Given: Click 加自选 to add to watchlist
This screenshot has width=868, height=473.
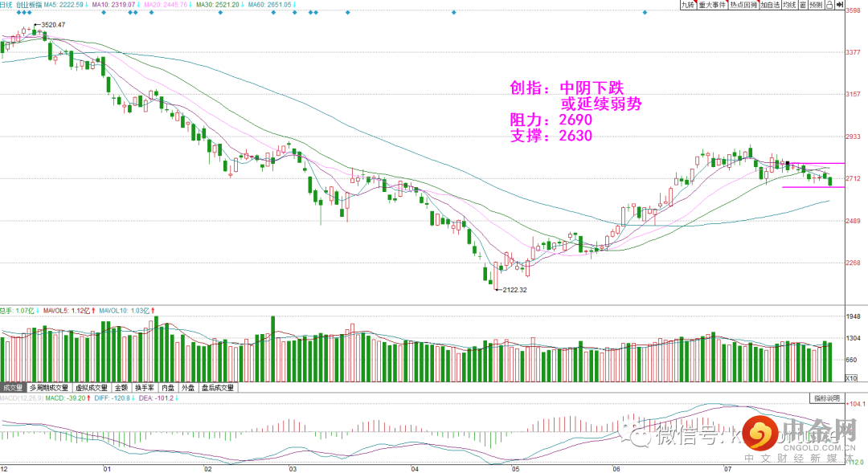Looking at the screenshot, I should pos(770,5).
